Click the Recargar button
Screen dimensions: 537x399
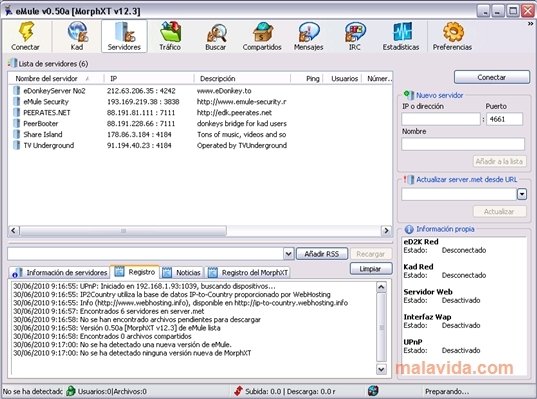(x=371, y=254)
